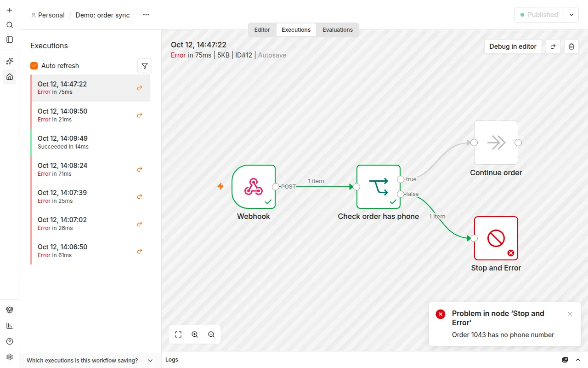
Task: Retry the Oct 12, 14:47:22 execution from list
Action: pos(140,88)
